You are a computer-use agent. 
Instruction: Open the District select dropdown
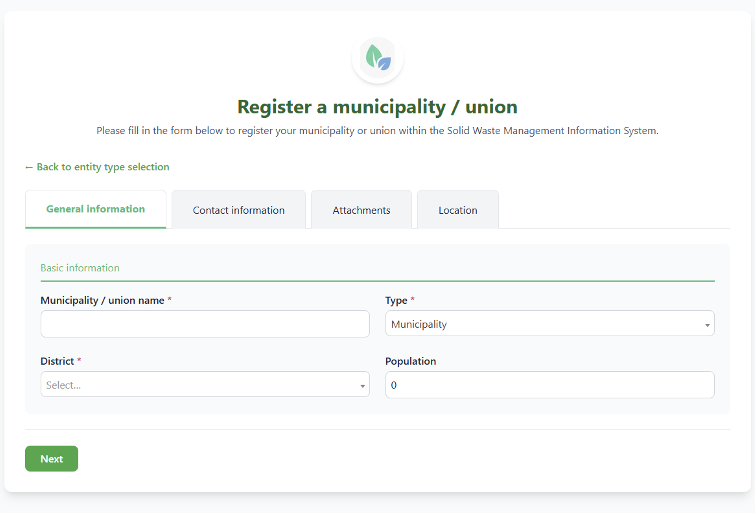pos(205,384)
